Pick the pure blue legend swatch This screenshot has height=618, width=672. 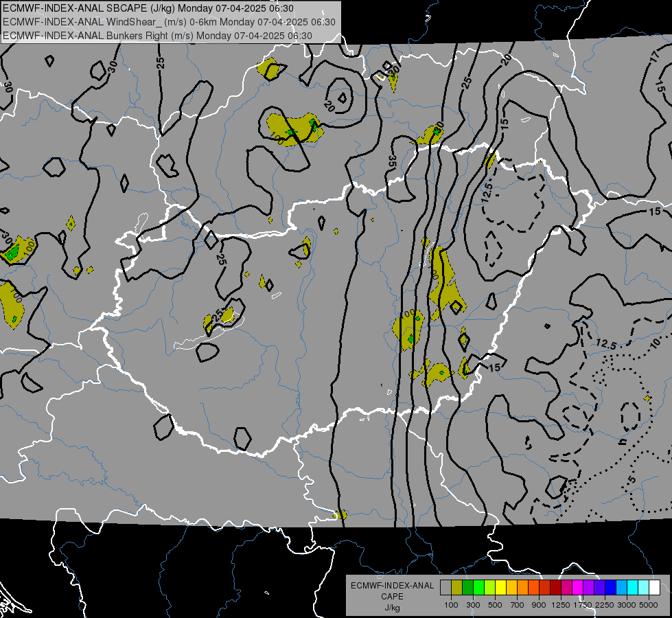(611, 588)
